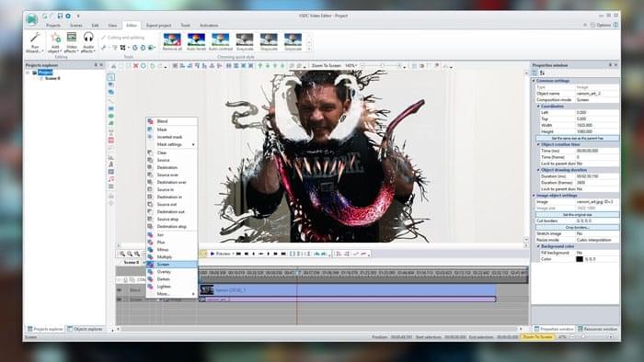Choose Blend from the composition menu

pyautogui.click(x=172, y=121)
